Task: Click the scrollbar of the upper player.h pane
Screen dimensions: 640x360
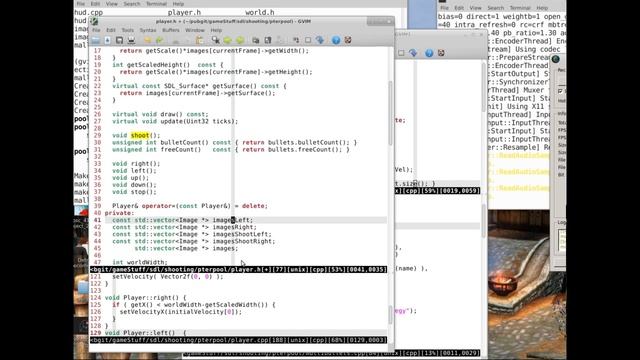Action: click(x=390, y=114)
